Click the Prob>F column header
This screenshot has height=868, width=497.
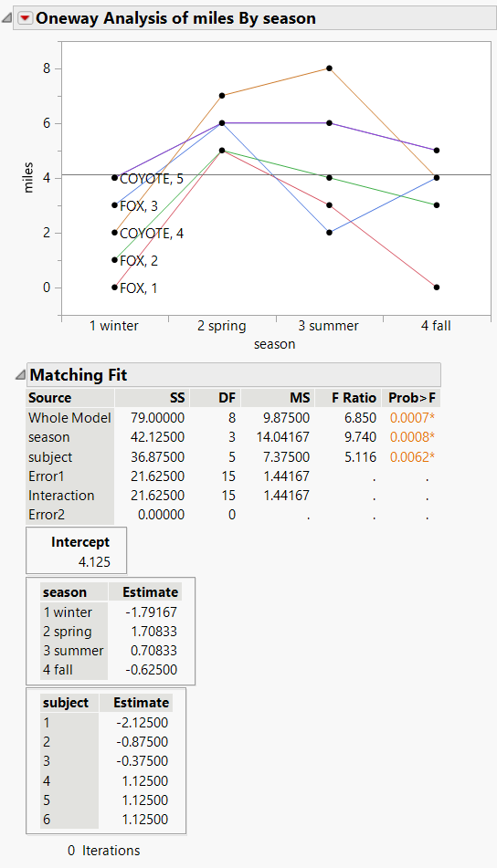coord(412,398)
